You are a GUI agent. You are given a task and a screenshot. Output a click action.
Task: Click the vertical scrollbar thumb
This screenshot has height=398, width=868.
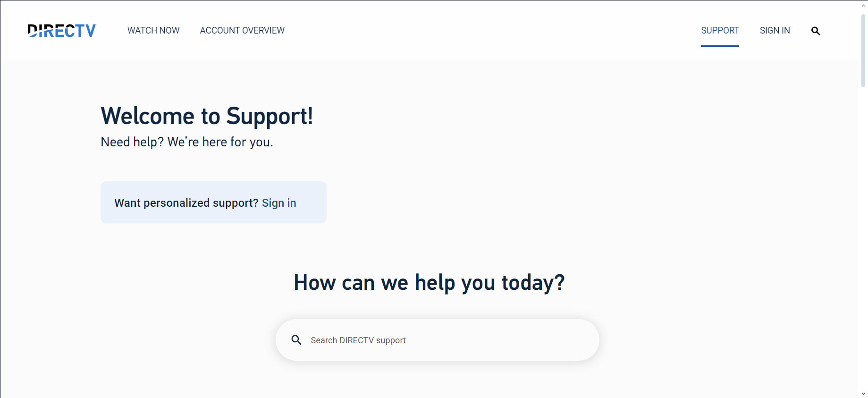coord(863,50)
